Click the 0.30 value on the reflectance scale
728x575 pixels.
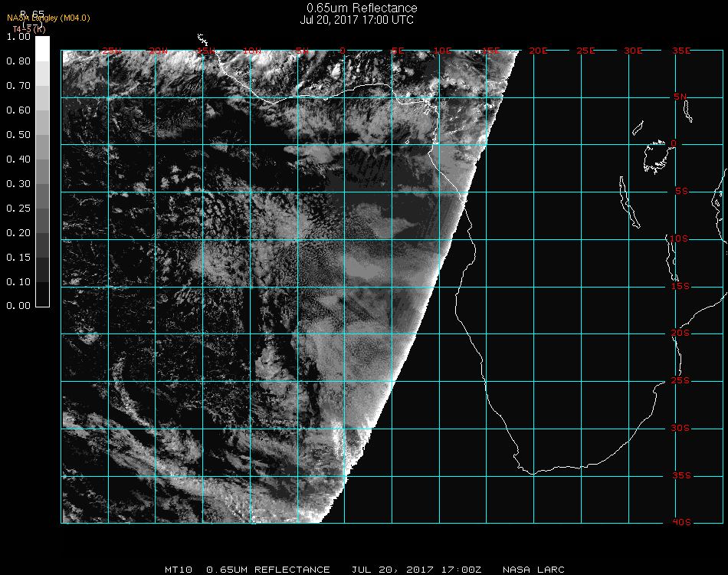coord(18,185)
